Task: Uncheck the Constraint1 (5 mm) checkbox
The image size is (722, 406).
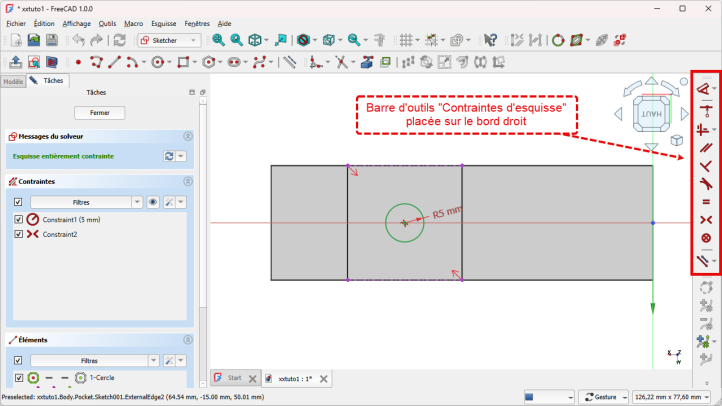Action: point(18,219)
